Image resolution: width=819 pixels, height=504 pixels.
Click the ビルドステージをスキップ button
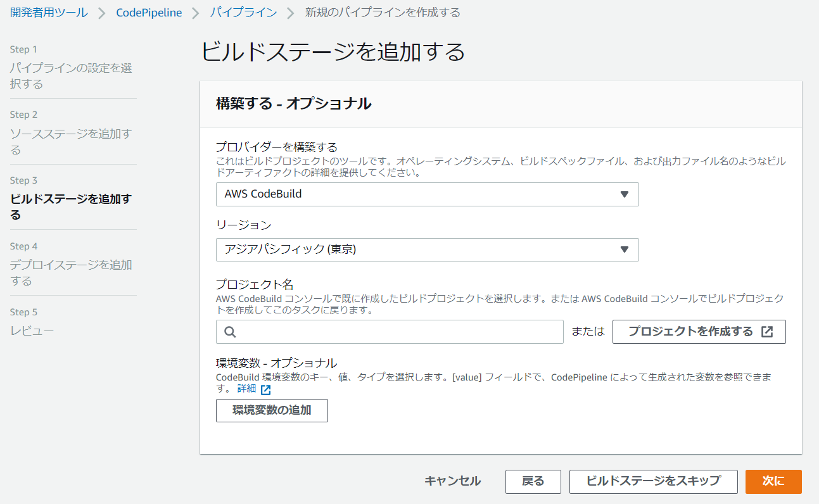click(653, 481)
